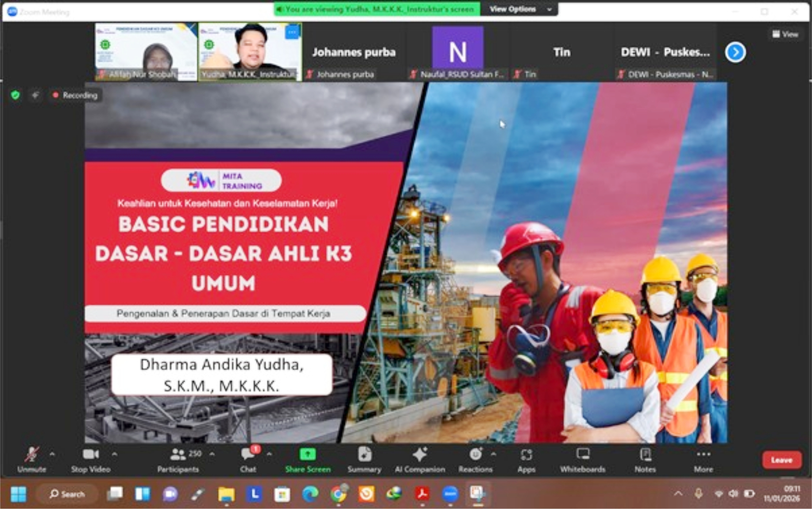
Task: Click the Leave button
Action: (781, 460)
